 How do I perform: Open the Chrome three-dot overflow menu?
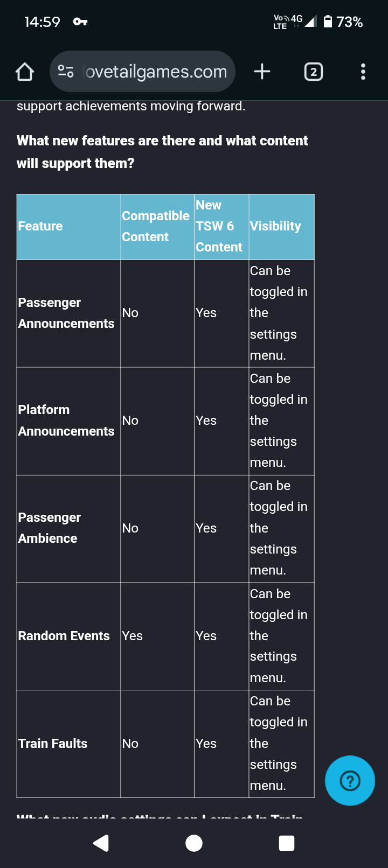363,72
